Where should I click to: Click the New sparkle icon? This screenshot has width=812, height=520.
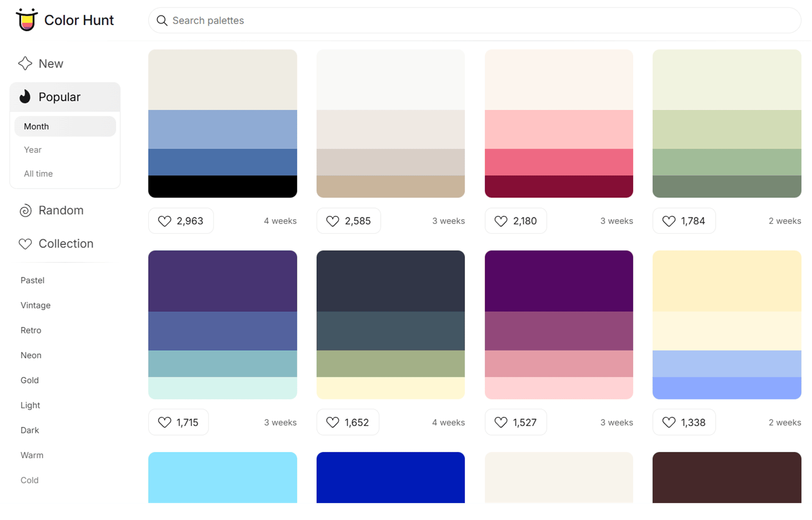25,63
